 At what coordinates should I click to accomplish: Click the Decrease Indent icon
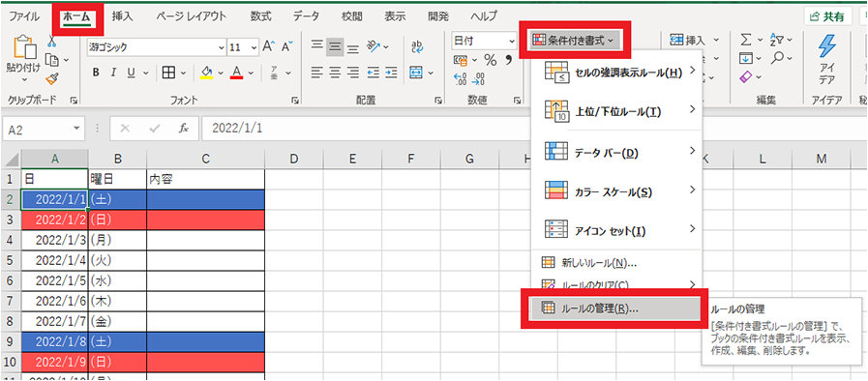[373, 73]
